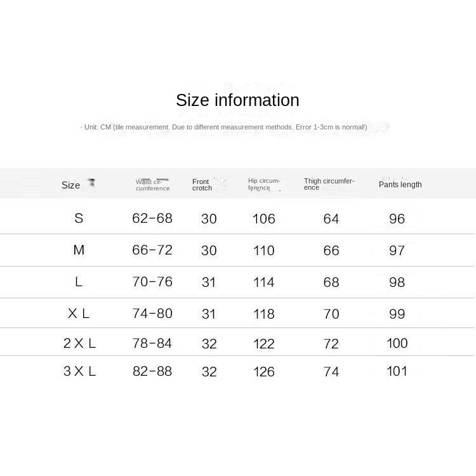Click the 62-68 waist value
The height and width of the screenshot is (476, 476).
click(x=152, y=218)
